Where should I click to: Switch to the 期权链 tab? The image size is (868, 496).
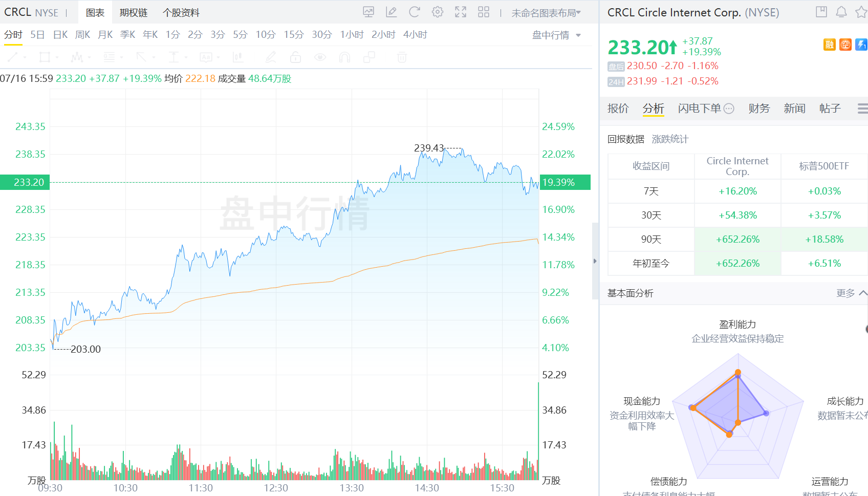click(x=133, y=13)
